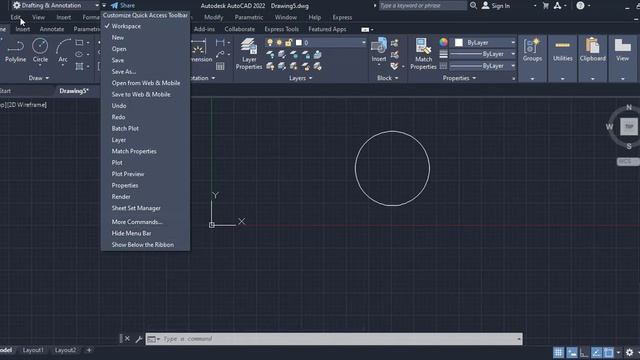Click the search magnifier icon
Viewport: 640px width, 360px height.
[473, 6]
